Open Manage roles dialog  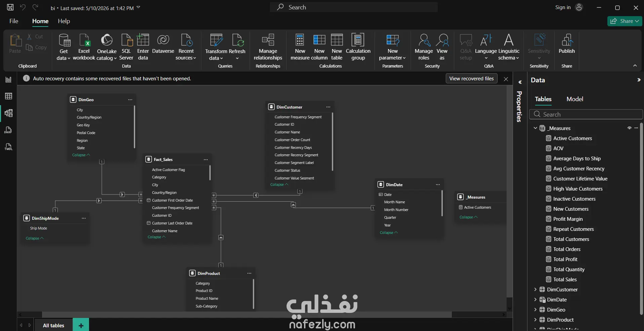click(424, 47)
